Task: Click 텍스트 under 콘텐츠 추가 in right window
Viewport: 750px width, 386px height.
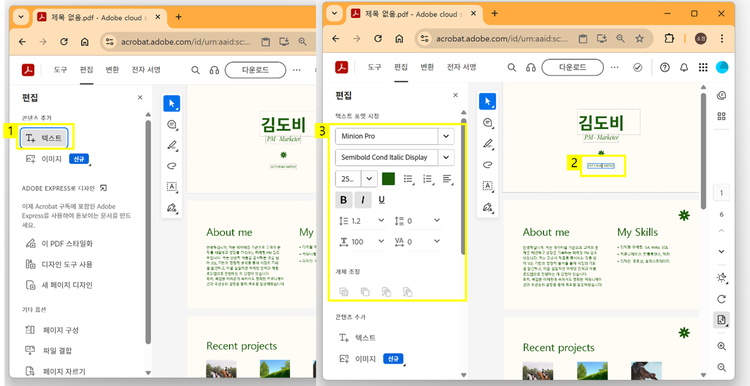Action: 357,338
